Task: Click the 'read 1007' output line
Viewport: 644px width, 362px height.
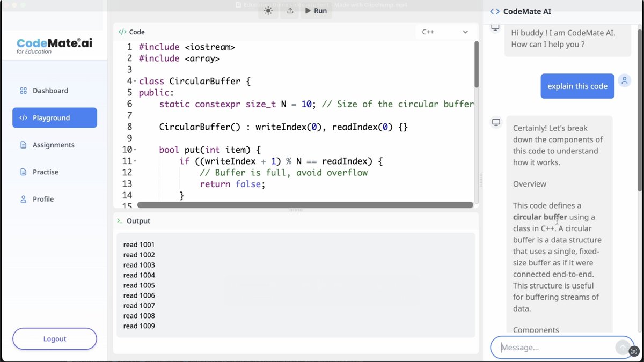Action: (x=139, y=306)
